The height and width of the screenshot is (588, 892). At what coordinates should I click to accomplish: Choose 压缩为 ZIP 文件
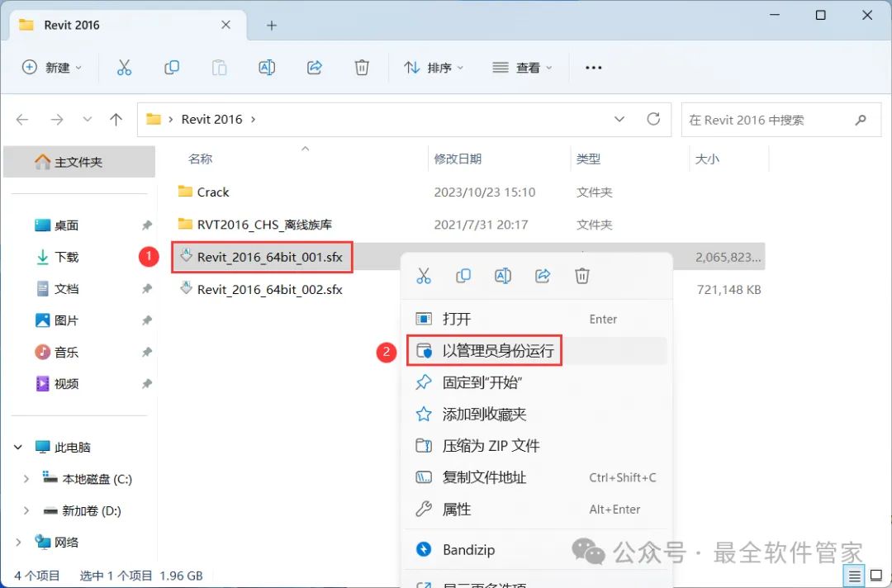pos(536,446)
